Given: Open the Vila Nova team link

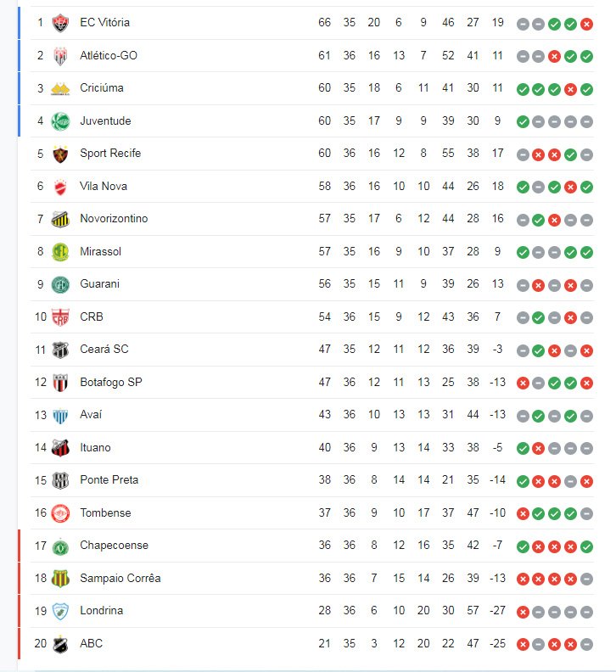Looking at the screenshot, I should tap(104, 186).
